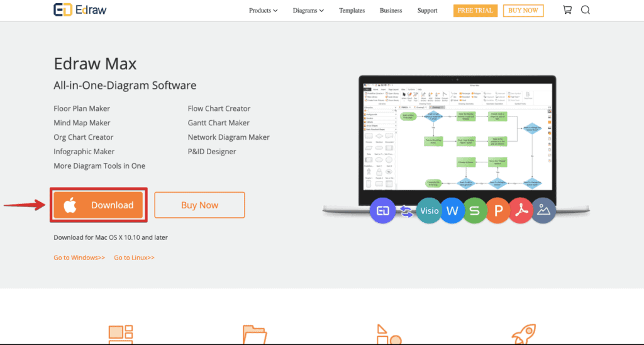Click the image export picture icon
This screenshot has width=644, height=345.
pos(544,210)
